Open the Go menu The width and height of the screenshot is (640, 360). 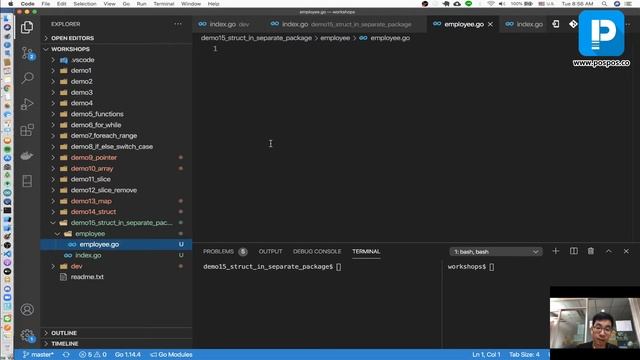[x=126, y=4]
